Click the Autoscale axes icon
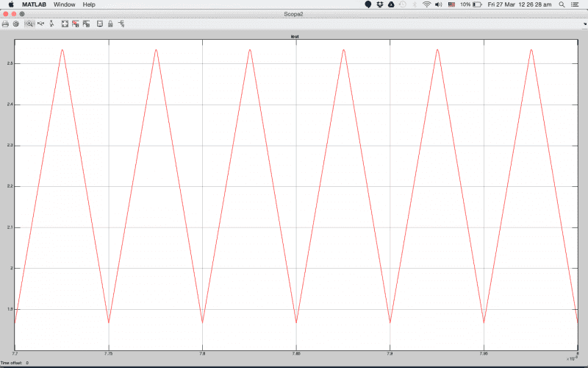588x368 pixels. pos(65,24)
